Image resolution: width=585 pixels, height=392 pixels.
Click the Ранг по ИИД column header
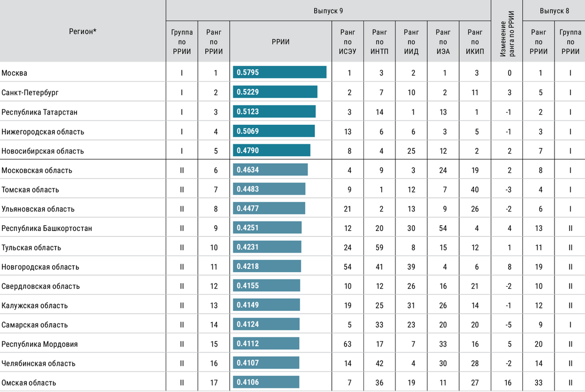412,42
